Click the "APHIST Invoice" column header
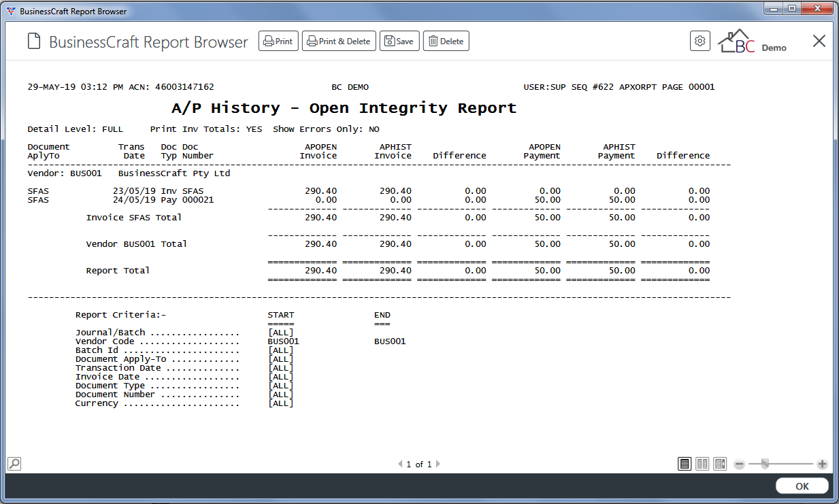The width and height of the screenshot is (839, 504). pos(393,151)
